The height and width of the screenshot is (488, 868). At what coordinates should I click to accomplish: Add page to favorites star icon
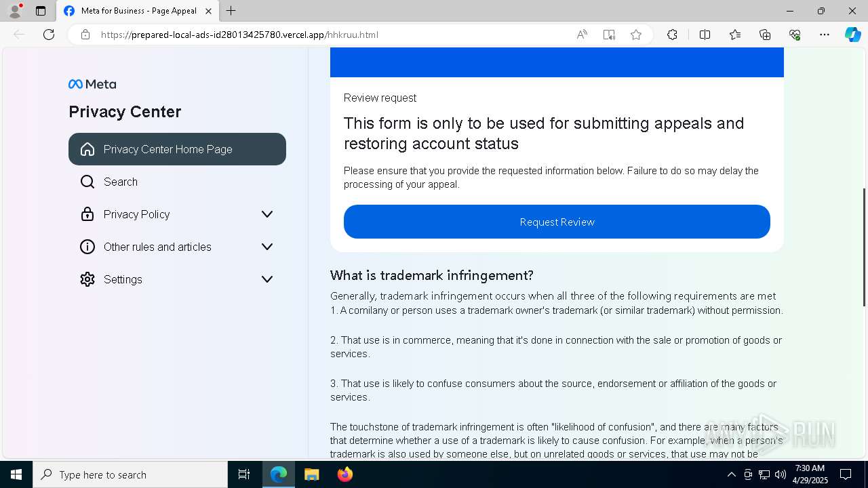point(636,35)
